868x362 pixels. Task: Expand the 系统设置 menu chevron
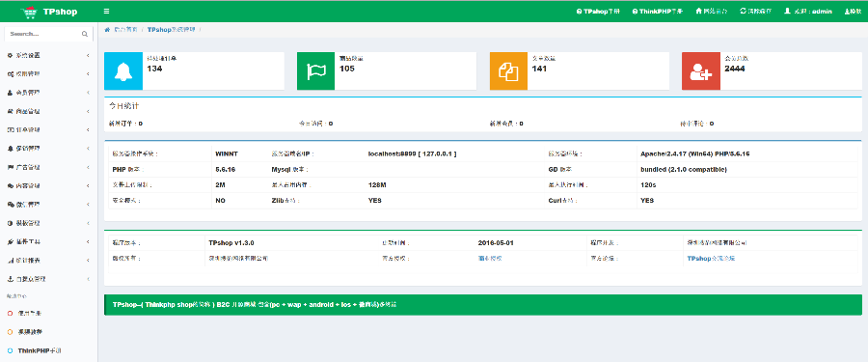(x=88, y=55)
